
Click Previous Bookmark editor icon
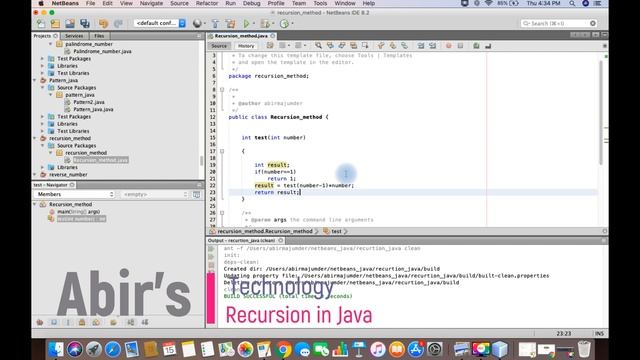click(x=381, y=46)
